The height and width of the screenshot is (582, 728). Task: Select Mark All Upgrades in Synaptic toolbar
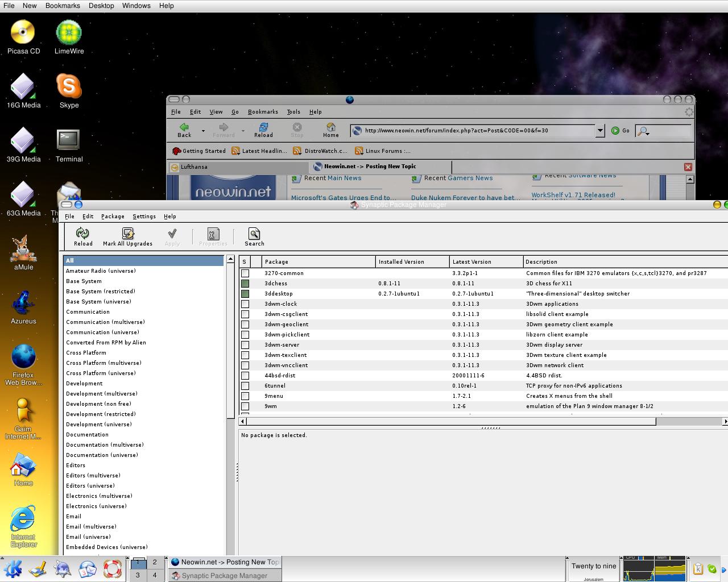coord(127,236)
